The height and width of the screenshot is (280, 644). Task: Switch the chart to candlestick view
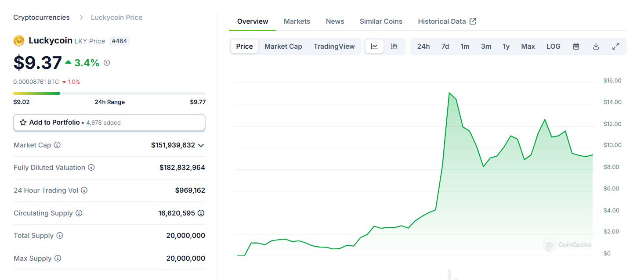394,46
